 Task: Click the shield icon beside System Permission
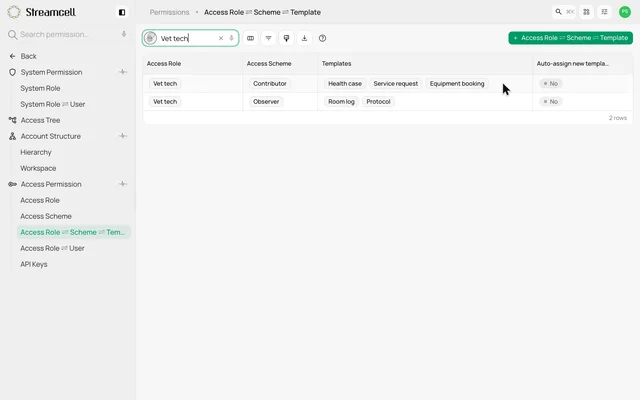click(x=12, y=72)
